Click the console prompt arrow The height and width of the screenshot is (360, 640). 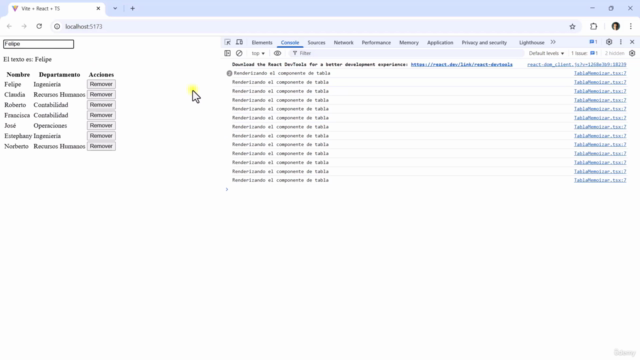click(227, 189)
